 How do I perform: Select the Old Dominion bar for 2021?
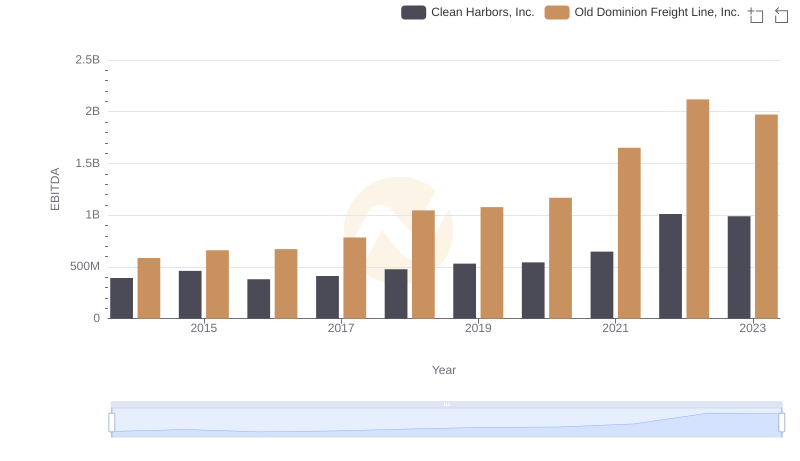click(x=629, y=234)
